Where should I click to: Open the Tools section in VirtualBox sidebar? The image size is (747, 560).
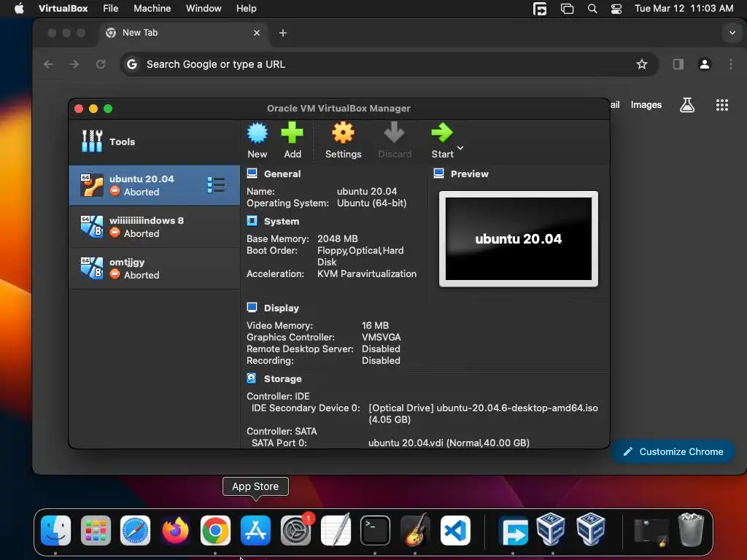point(155,141)
